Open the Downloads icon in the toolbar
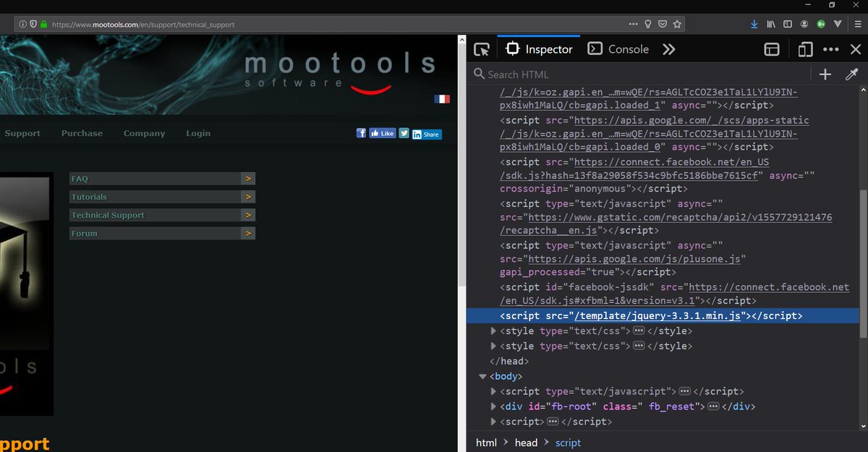The height and width of the screenshot is (452, 868). [752, 24]
